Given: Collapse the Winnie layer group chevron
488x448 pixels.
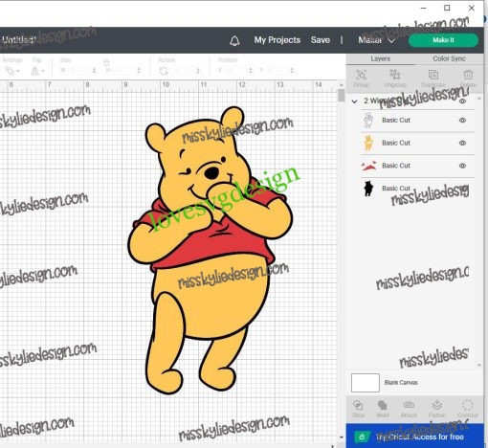Looking at the screenshot, I should [x=354, y=101].
